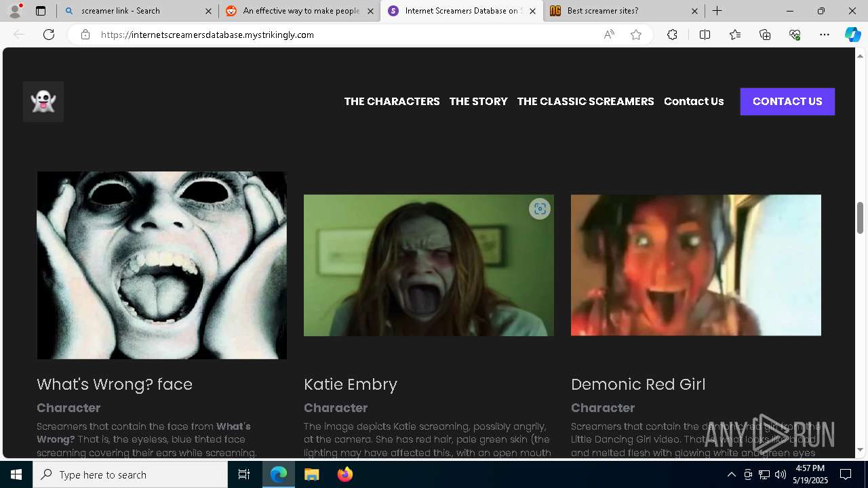Toggle the Split screen icon

pyautogui.click(x=705, y=35)
